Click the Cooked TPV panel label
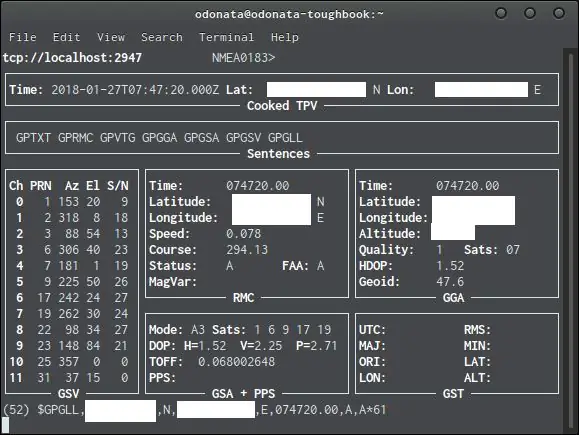 click(x=282, y=106)
